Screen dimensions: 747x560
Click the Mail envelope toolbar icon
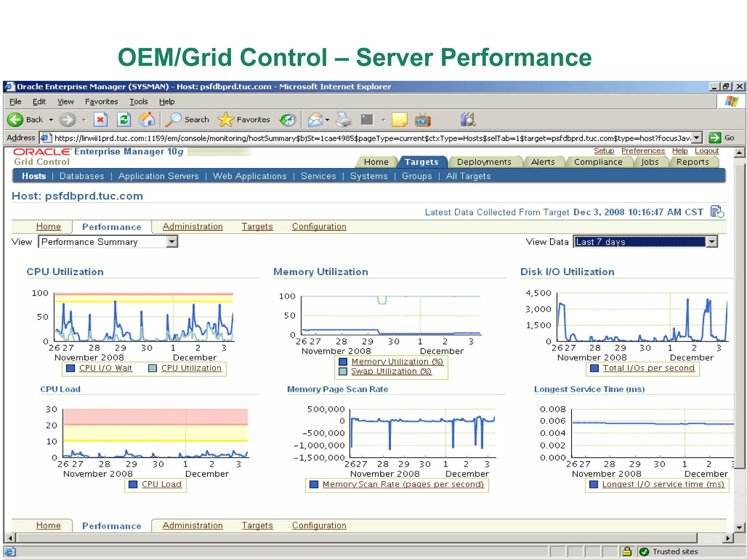click(x=315, y=120)
